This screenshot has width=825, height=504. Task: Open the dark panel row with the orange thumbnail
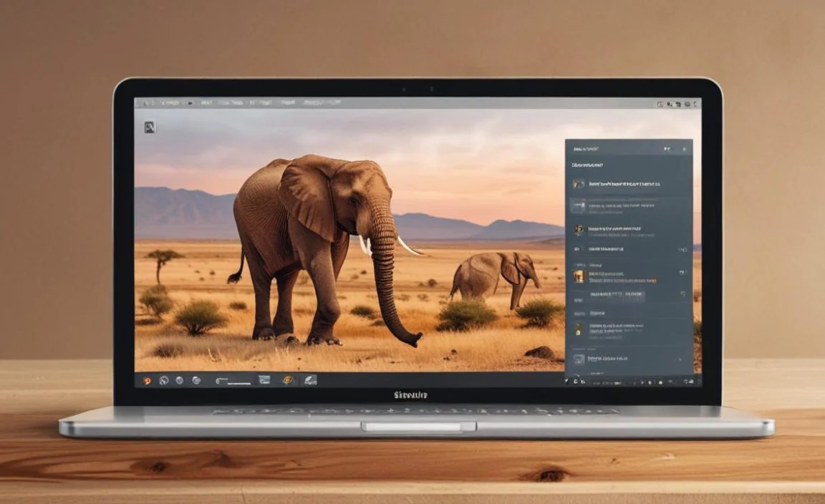click(629, 276)
